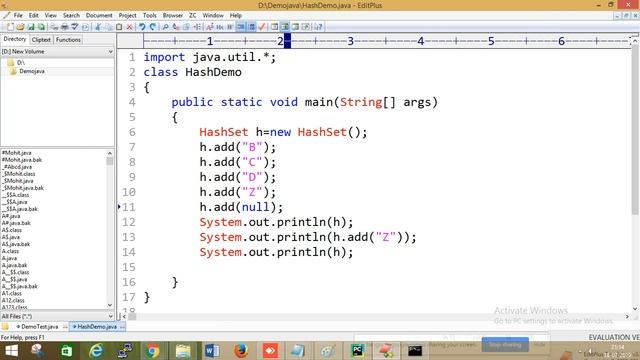Place cursor on line 6 HashSet declaration
640x360 pixels.
point(283,132)
